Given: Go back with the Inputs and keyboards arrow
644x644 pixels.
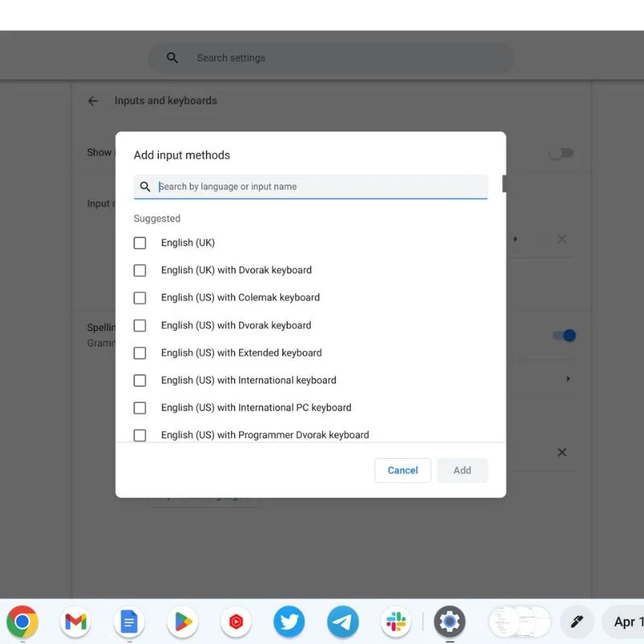Looking at the screenshot, I should (x=93, y=100).
